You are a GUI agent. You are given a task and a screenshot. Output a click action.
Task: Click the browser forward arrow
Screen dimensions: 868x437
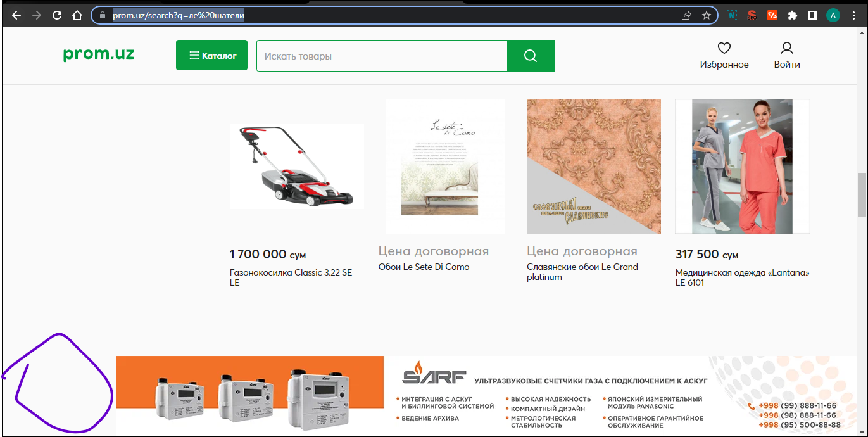(37, 15)
